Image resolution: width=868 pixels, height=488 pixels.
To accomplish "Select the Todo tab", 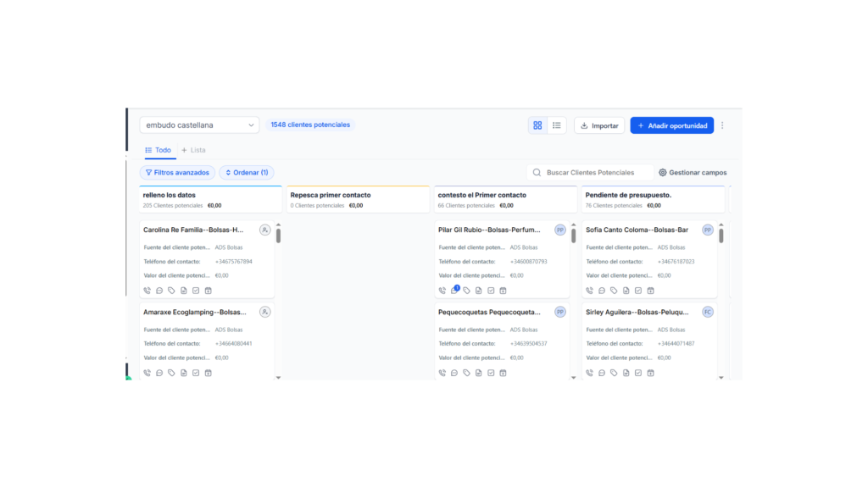I will (x=159, y=150).
